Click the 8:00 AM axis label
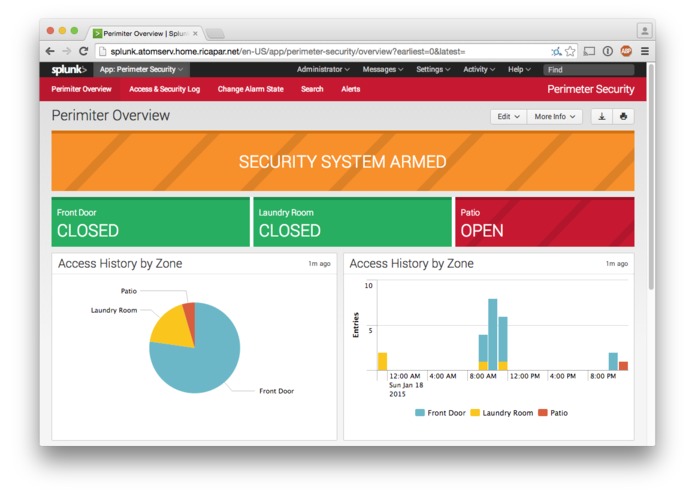Screen dimensions: 695x494 tap(483, 376)
